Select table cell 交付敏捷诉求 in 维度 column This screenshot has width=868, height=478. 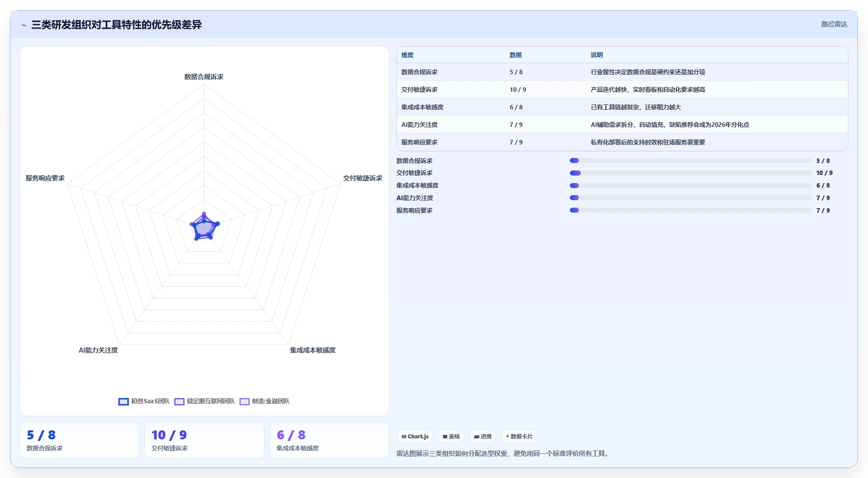pyautogui.click(x=419, y=90)
